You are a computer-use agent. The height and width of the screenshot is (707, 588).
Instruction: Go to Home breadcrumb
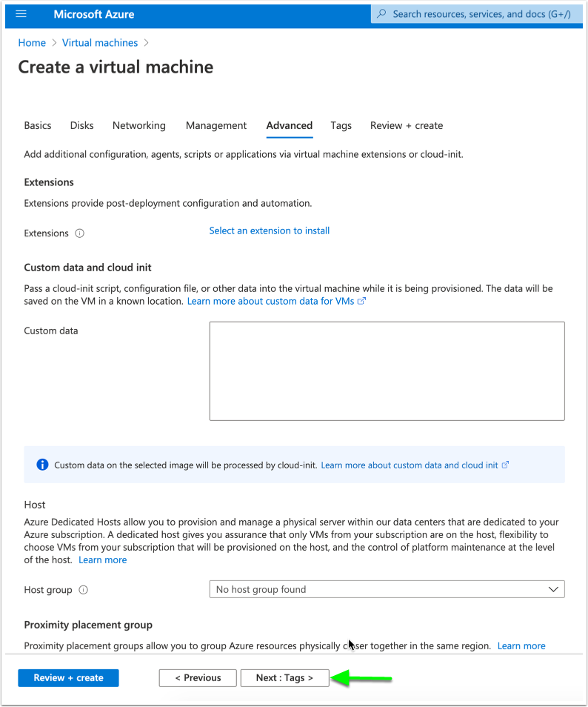pos(32,43)
